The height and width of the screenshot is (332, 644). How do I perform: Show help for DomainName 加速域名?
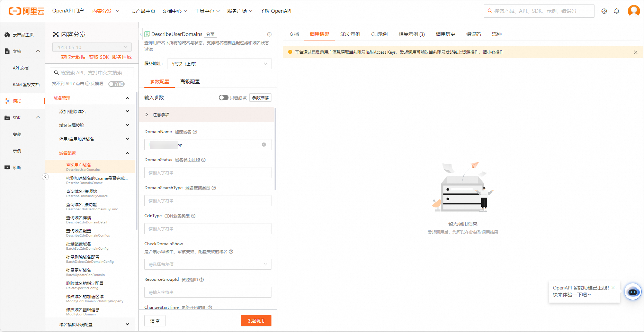[x=195, y=132]
